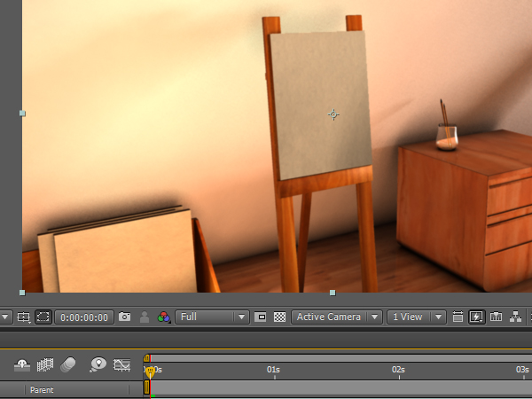Toggle Fast Previews lightning button
Viewport: 532px width, 399px height.
coord(477,317)
